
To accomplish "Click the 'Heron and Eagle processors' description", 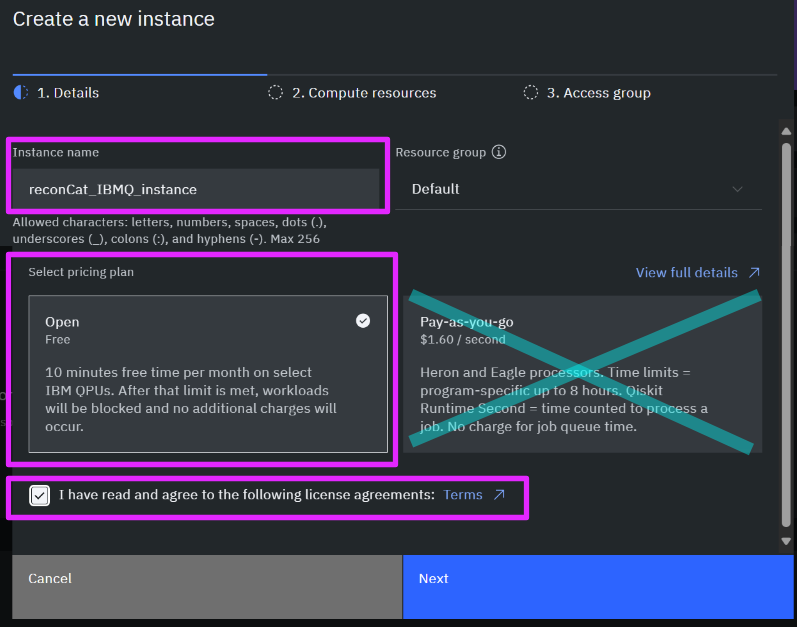I will coord(564,399).
